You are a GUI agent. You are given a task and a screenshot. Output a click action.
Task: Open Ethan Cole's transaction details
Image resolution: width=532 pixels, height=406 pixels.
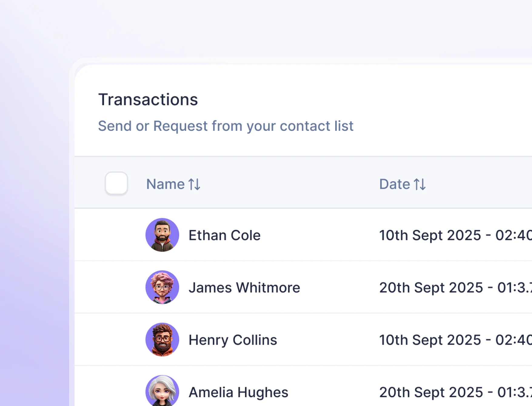pos(224,235)
